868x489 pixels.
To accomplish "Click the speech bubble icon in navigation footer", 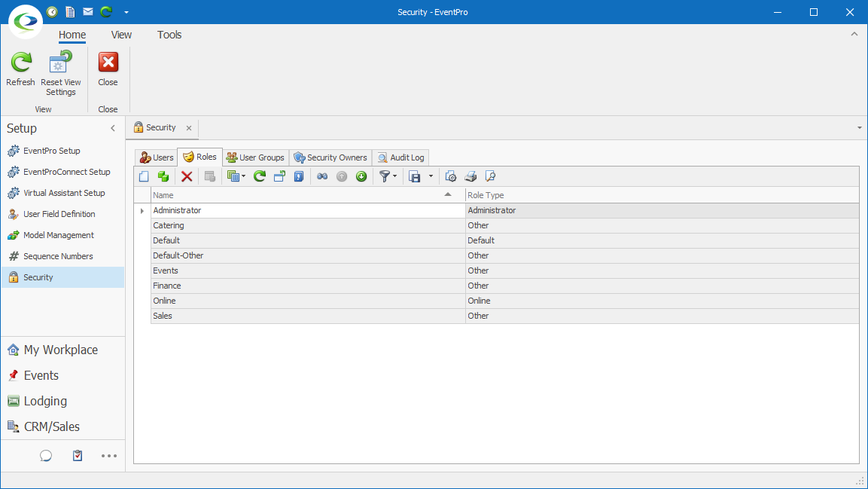I will tap(46, 456).
